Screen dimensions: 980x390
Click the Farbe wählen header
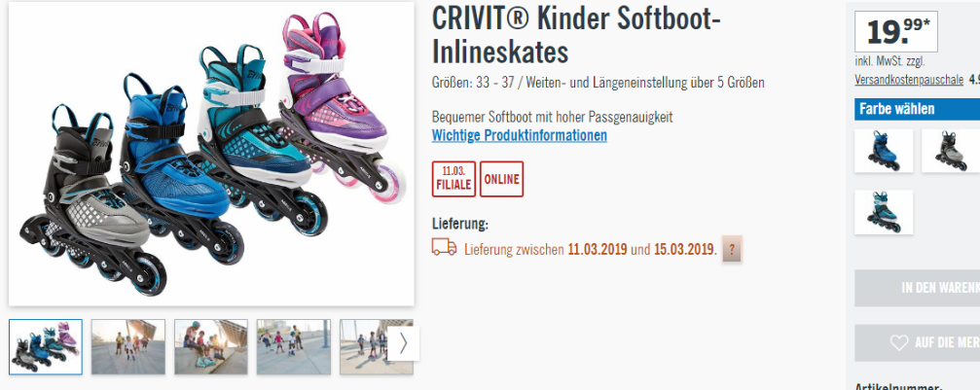pyautogui.click(x=917, y=109)
